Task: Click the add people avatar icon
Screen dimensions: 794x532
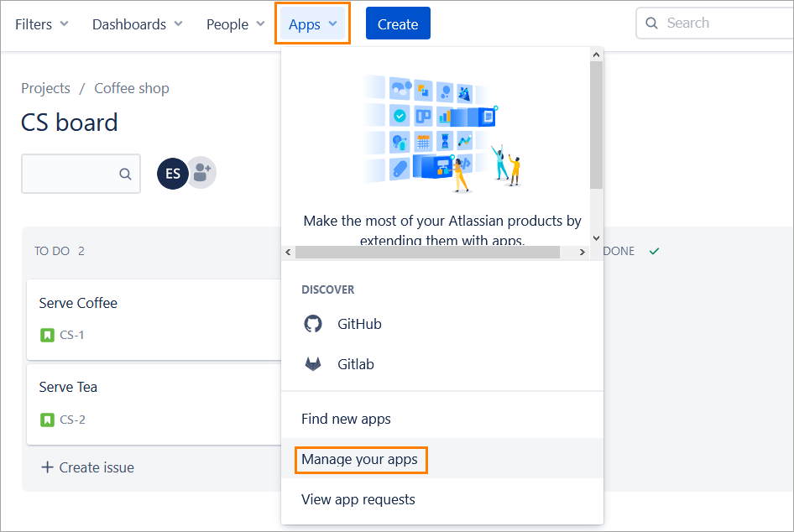Action: pos(201,173)
